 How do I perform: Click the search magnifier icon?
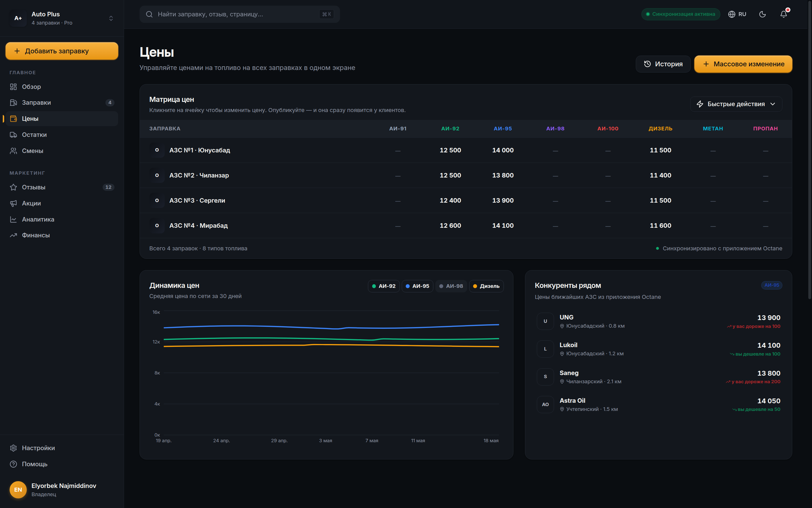149,14
